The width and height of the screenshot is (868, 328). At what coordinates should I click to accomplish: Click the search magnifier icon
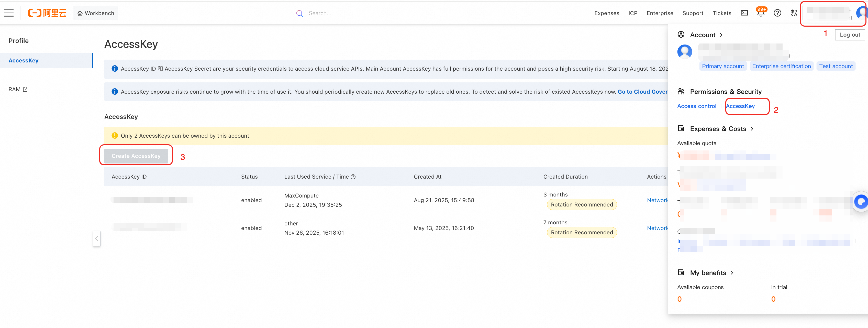coord(299,13)
